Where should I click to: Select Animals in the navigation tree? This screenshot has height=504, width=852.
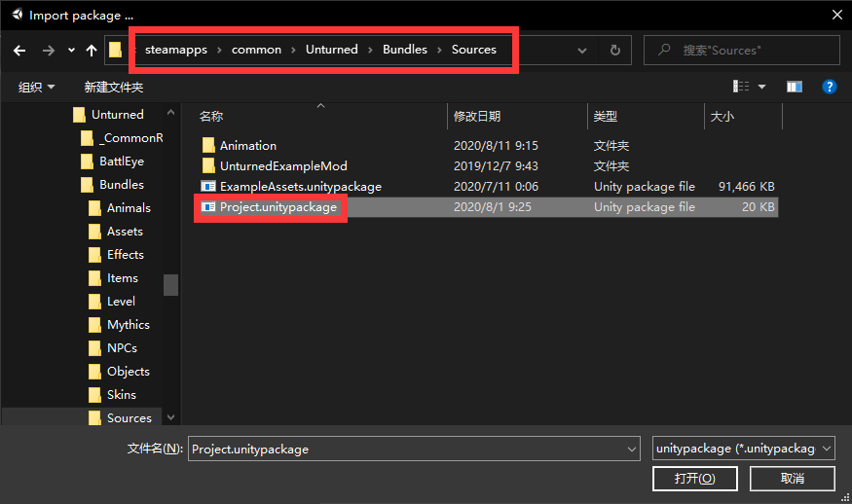click(x=129, y=208)
